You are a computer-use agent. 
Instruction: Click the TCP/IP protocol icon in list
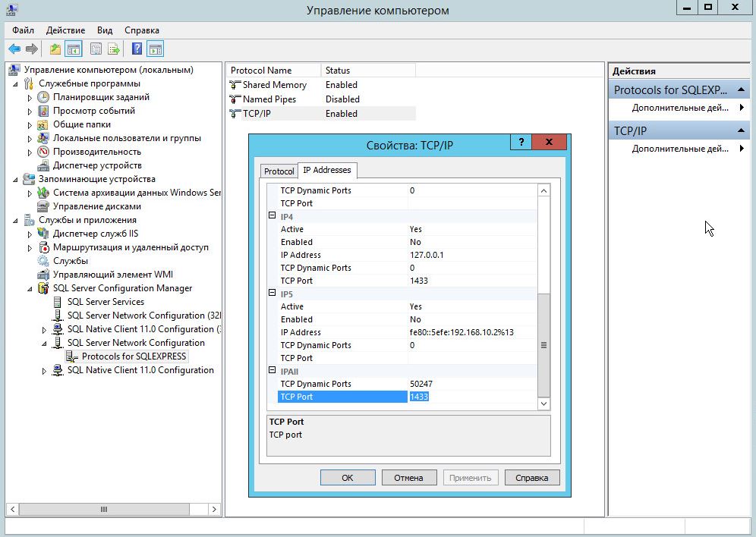(x=235, y=114)
